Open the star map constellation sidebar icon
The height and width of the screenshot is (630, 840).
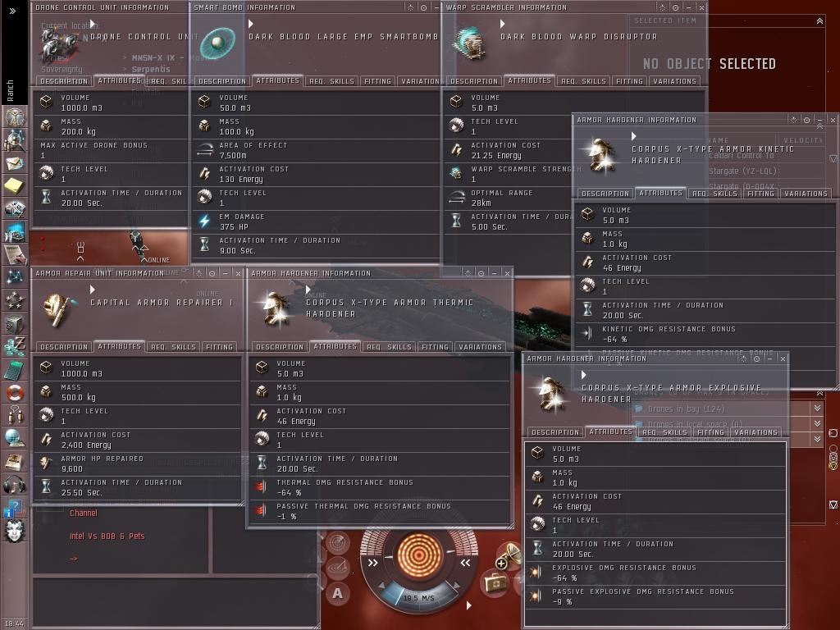coord(15,277)
